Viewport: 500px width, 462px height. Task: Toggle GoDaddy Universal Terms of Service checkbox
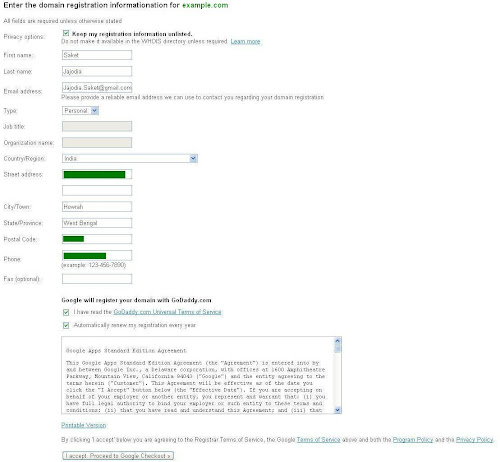[66, 312]
